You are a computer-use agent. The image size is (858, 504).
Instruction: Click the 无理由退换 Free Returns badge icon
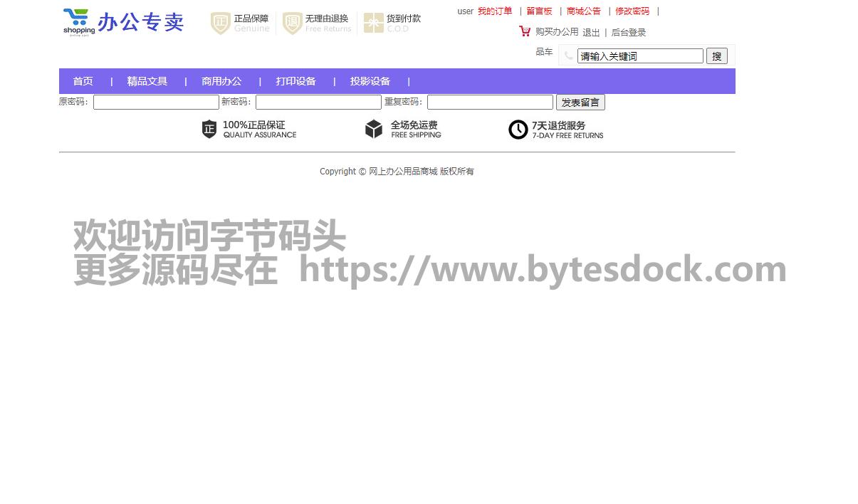tap(292, 23)
